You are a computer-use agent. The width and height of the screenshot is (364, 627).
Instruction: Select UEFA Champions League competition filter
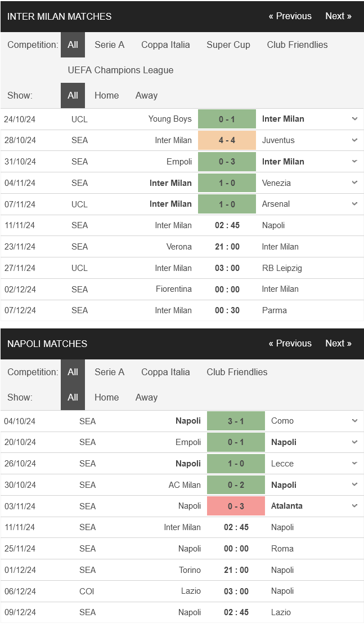(x=120, y=70)
